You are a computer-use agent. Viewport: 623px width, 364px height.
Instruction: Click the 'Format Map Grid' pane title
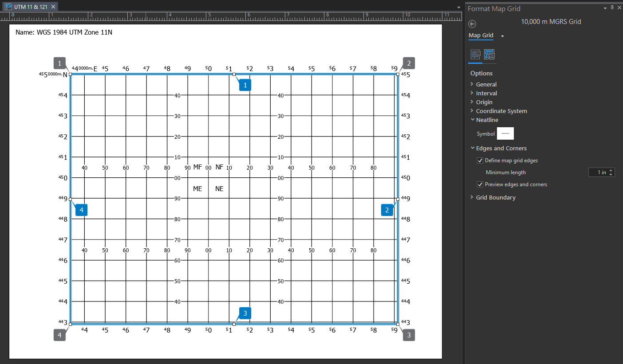click(494, 8)
